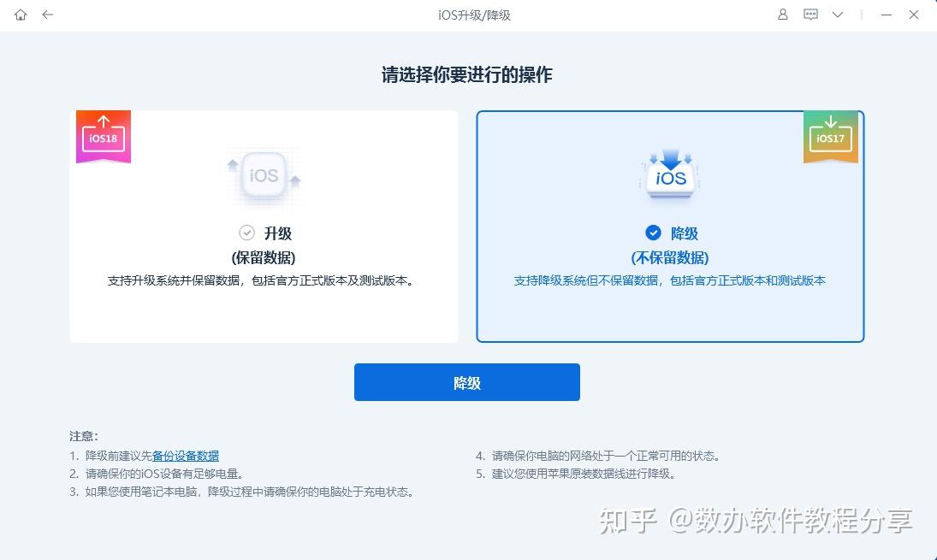937x560 pixels.
Task: Click the iOS17 downgrade badge icon
Action: [831, 135]
